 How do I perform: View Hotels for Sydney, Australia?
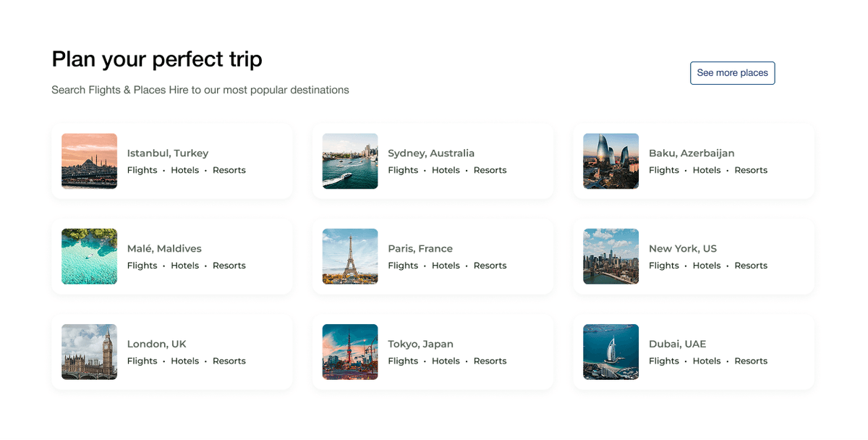[446, 171]
